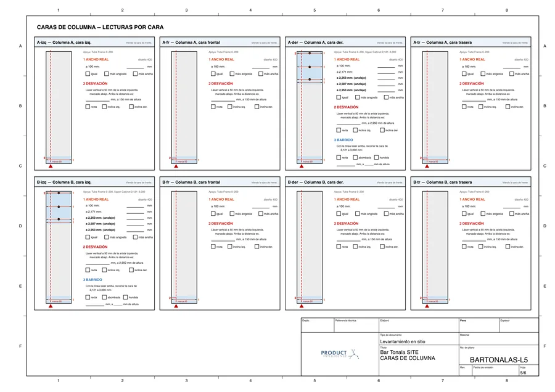Click the "a 100 mm" blank in A-fr panel

coord(261,67)
